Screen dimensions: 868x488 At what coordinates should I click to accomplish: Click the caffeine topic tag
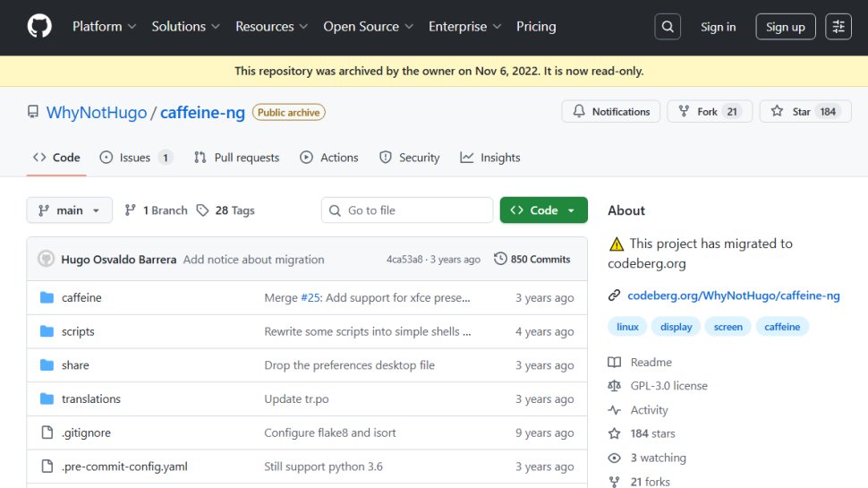click(782, 327)
